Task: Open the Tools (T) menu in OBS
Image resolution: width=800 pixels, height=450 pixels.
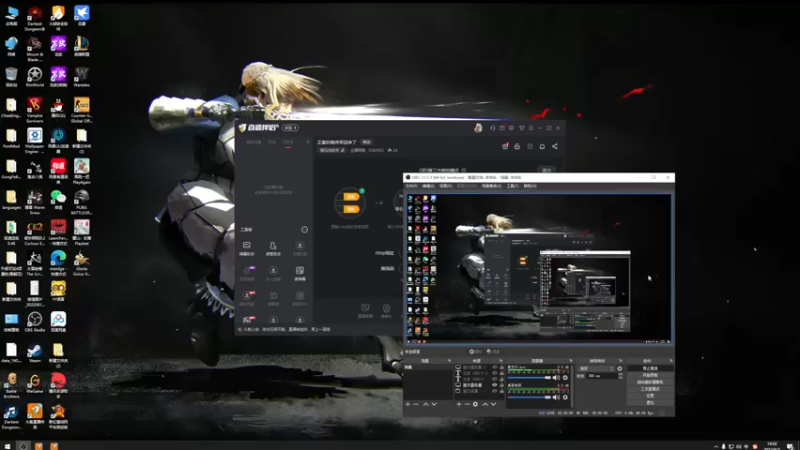Action: click(513, 186)
